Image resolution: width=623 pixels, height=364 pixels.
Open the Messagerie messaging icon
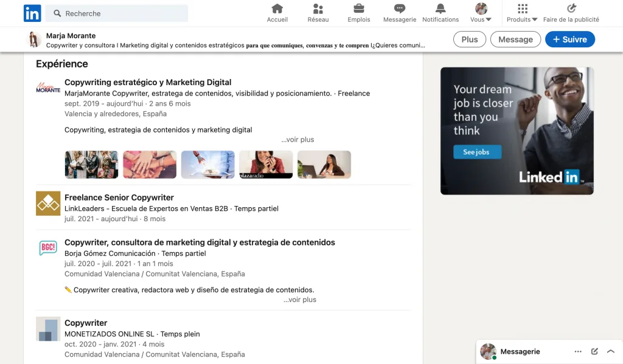[x=399, y=9]
